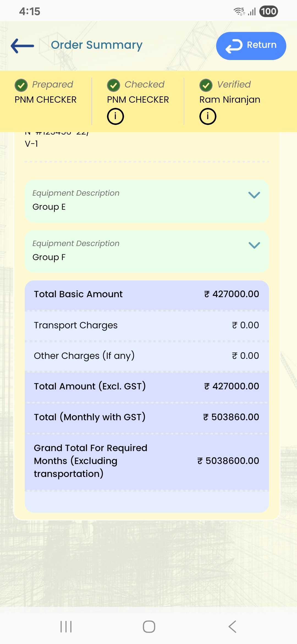Expand the Group E equipment chevron
Viewport: 297px width, 644px height.
[x=254, y=195]
